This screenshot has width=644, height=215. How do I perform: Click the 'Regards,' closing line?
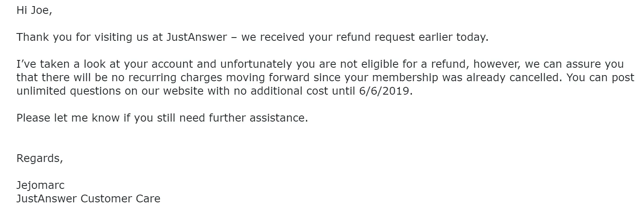coord(40,158)
